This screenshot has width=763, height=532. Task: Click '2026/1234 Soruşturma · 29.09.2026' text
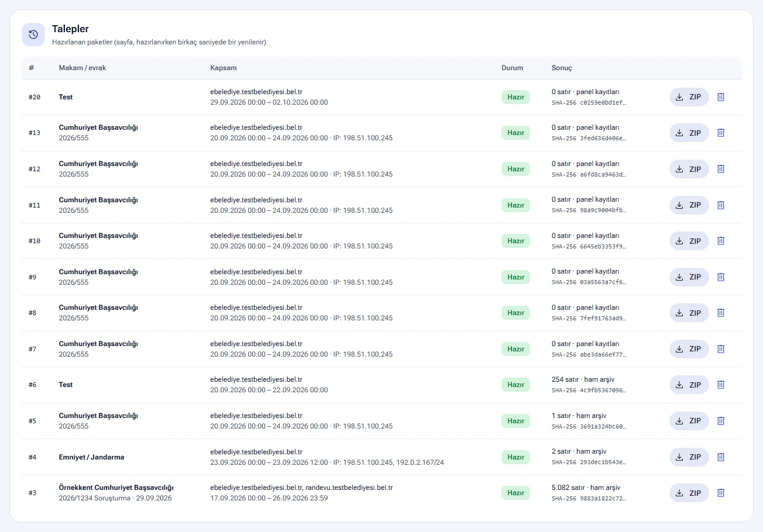point(116,498)
